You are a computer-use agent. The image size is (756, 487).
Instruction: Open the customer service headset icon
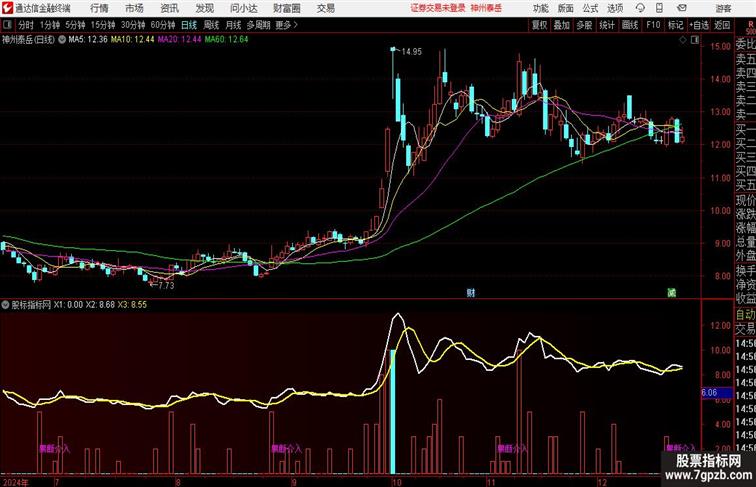tap(640, 8)
